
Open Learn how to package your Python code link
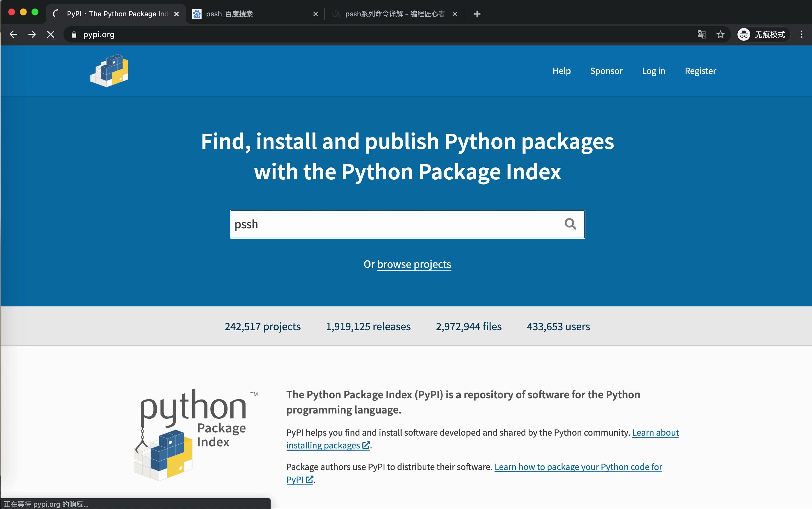[x=474, y=473]
